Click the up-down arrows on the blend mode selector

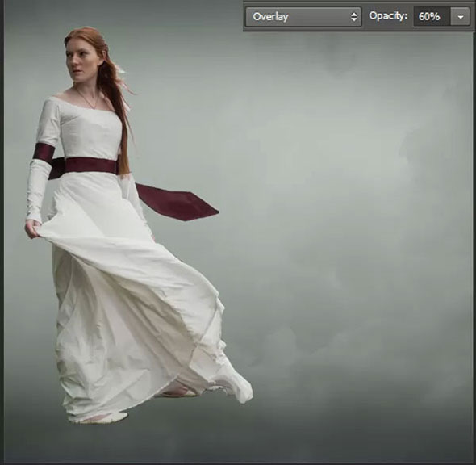353,17
